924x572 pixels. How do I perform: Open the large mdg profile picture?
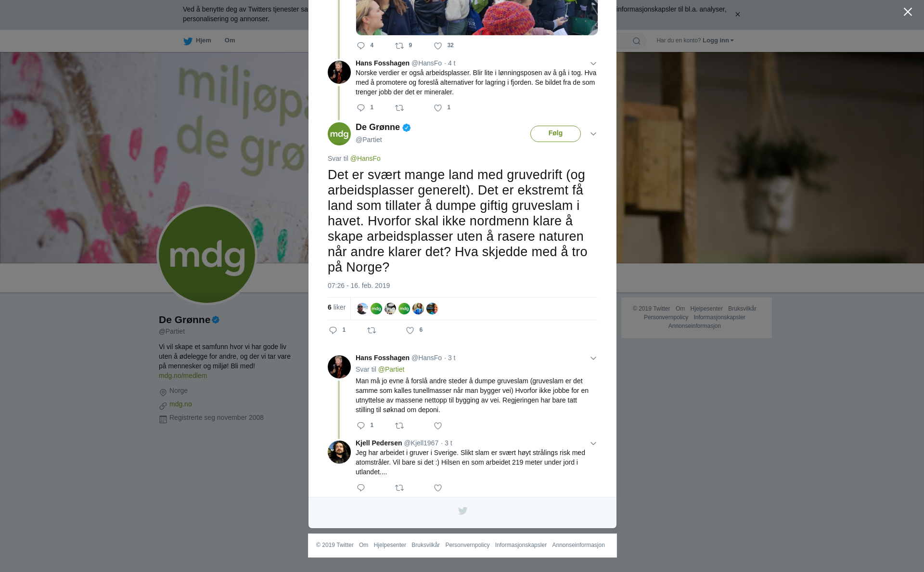(207, 255)
